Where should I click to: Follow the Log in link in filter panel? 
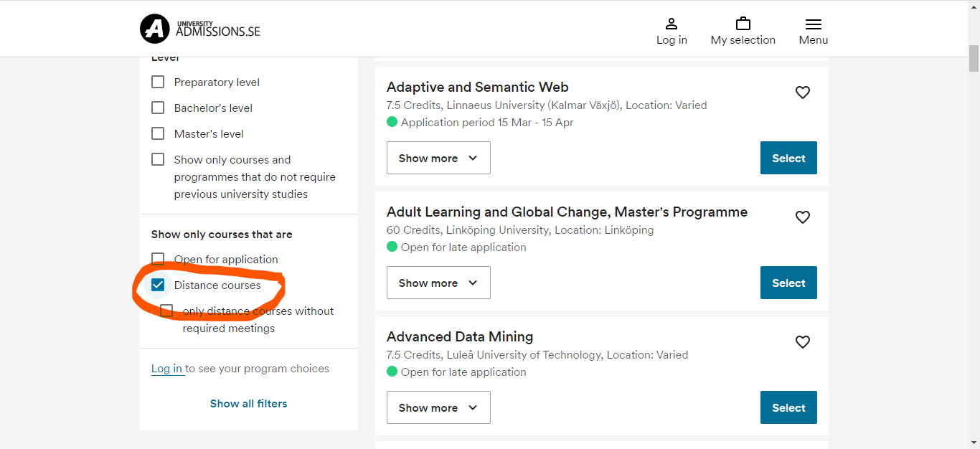coord(166,369)
